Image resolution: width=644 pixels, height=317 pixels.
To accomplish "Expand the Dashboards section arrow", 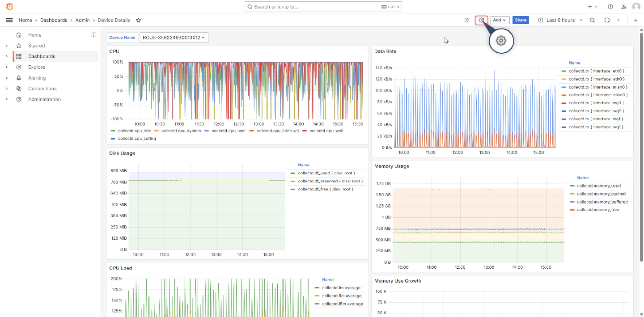I will pos(6,56).
